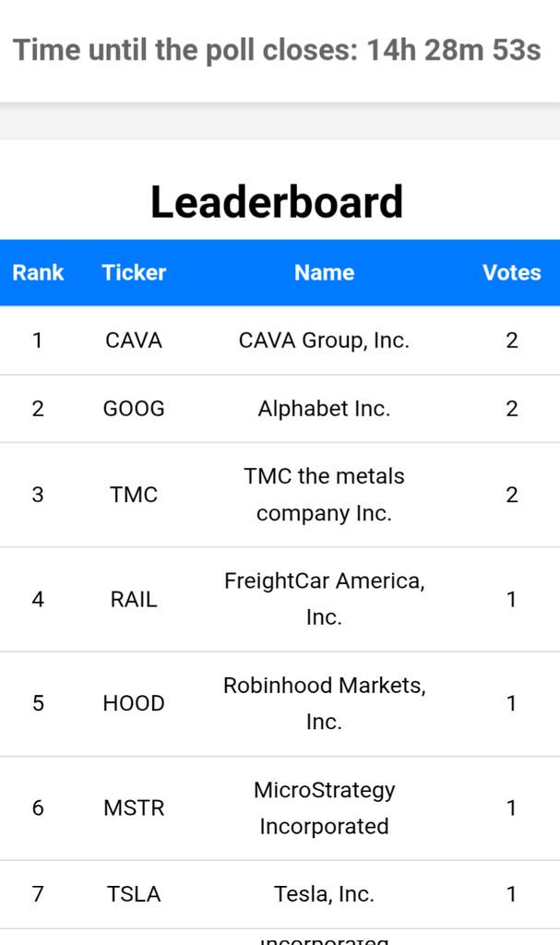Click the Rank column header
The image size is (560, 945).
[x=38, y=272]
